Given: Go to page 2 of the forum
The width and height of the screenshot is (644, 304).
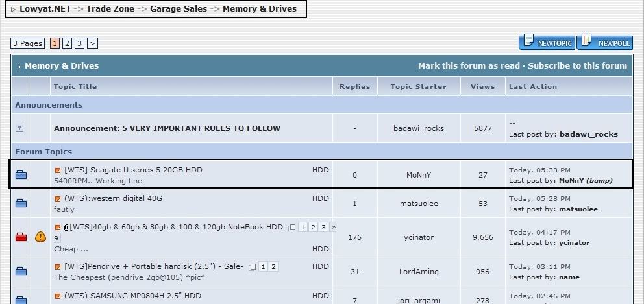Looking at the screenshot, I should coord(67,43).
